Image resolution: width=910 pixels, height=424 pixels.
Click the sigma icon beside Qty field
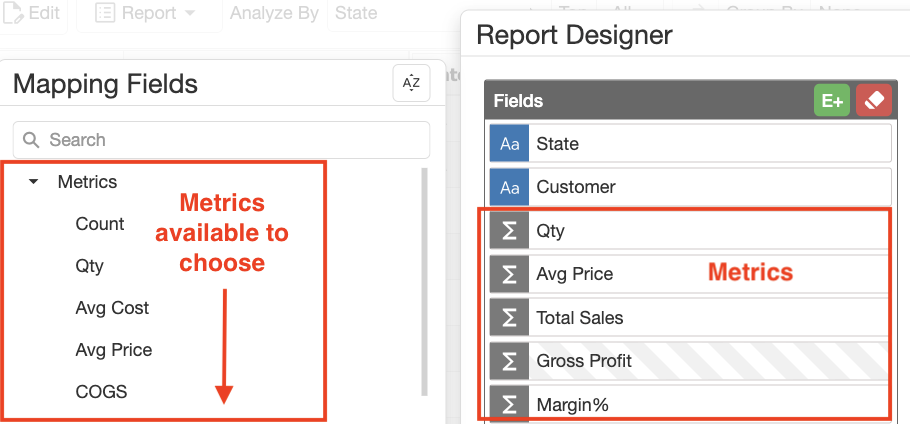click(x=510, y=231)
